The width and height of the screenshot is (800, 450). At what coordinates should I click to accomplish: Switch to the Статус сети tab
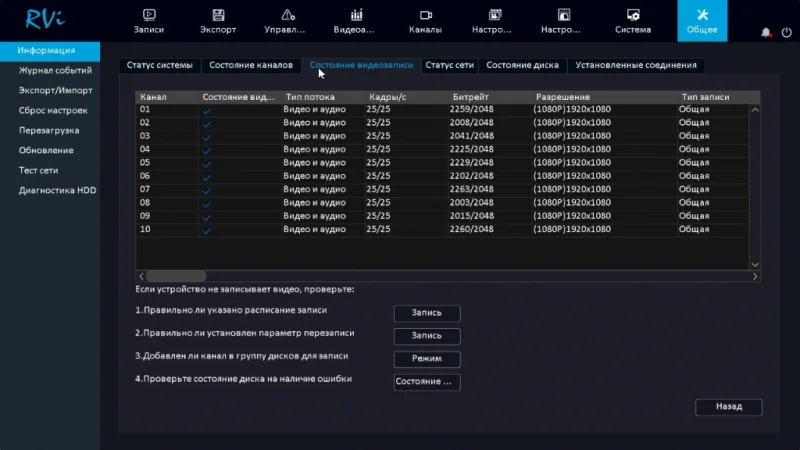coord(449,65)
